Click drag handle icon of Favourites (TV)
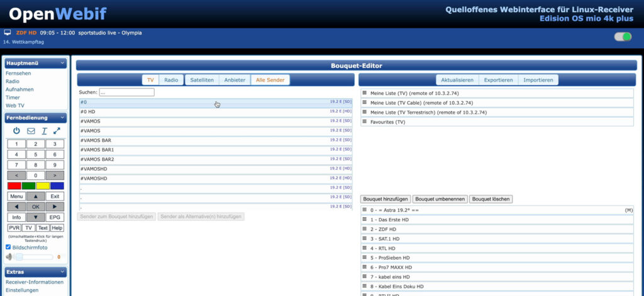This screenshot has height=296, width=644. 364,122
